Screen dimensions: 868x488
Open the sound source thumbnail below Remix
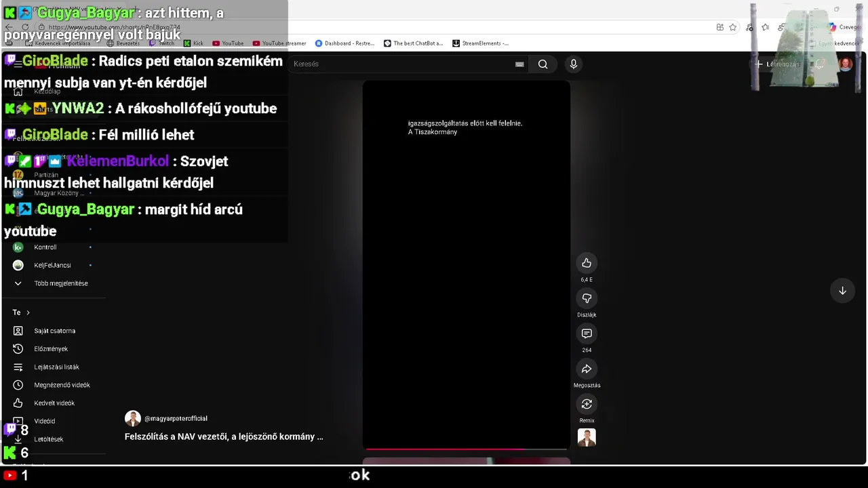coord(587,437)
